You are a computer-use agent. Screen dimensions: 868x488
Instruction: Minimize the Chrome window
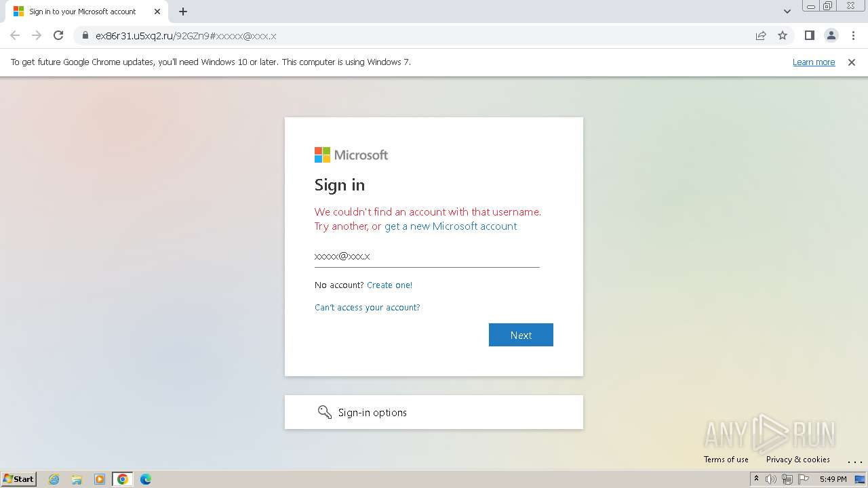810,6
